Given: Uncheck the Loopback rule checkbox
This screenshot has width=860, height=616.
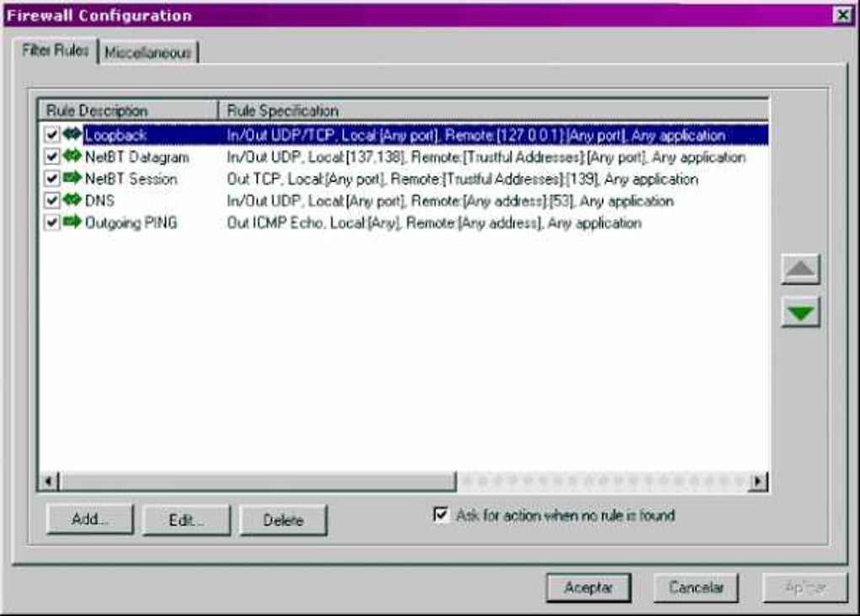Looking at the screenshot, I should pos(51,134).
